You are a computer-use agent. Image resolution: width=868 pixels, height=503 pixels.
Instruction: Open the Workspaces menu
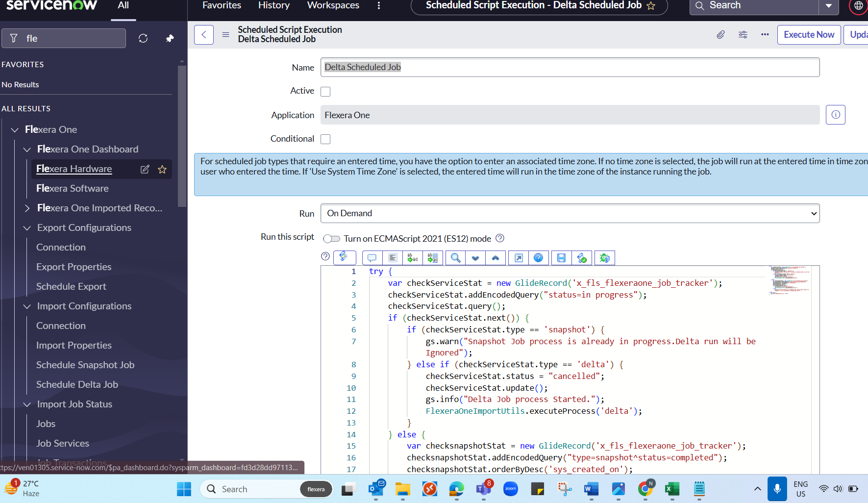(333, 5)
